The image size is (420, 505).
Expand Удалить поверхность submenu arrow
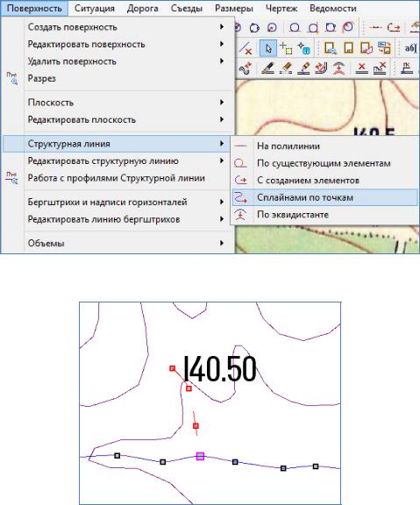click(x=222, y=60)
